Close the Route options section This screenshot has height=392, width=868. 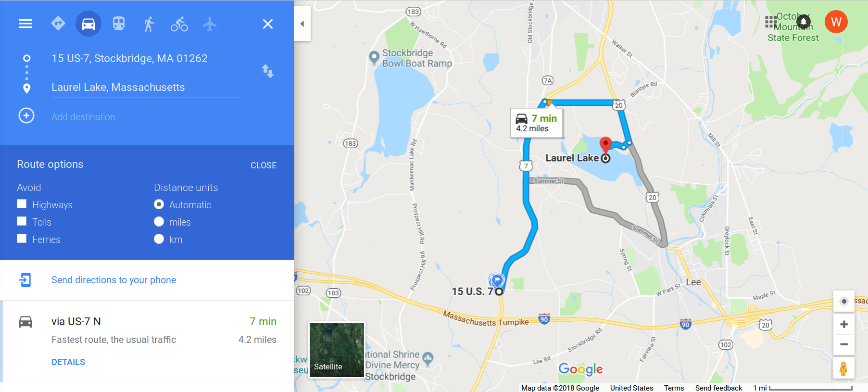pyautogui.click(x=264, y=165)
